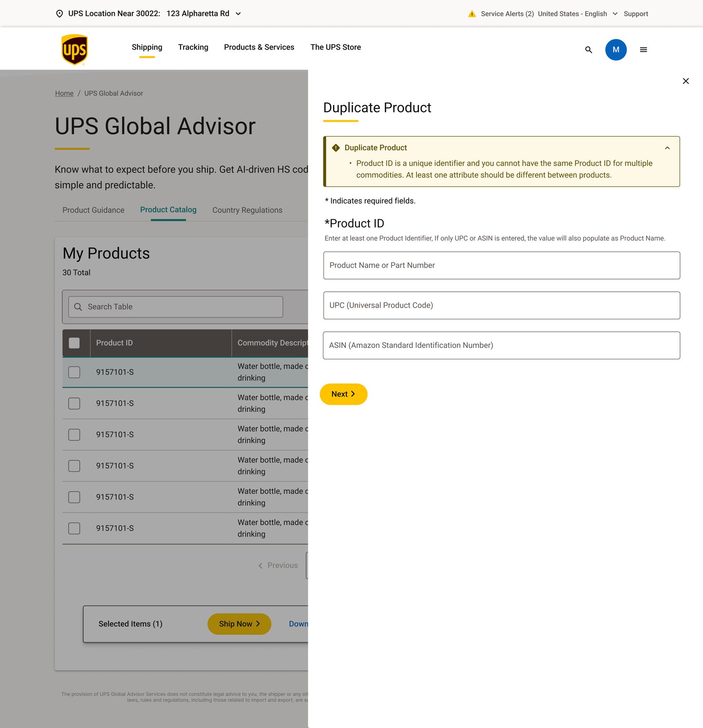
Task: Check the fifth 9157101-S row checkbox
Action: point(74,497)
